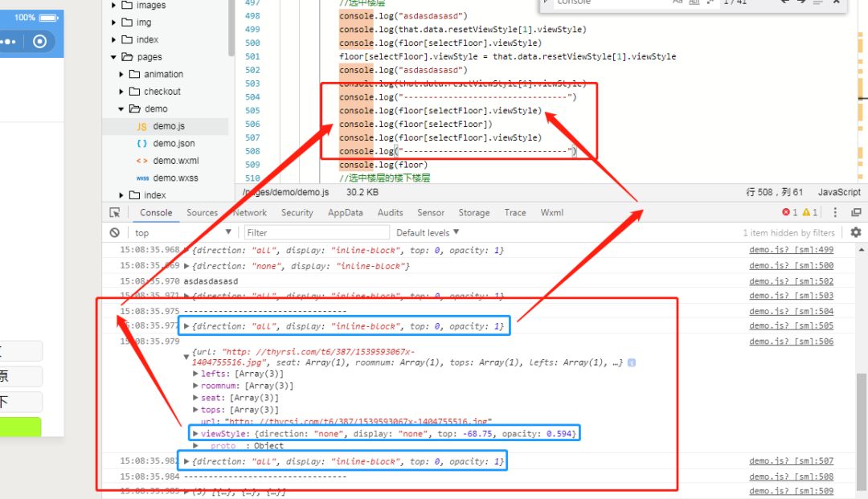
Task: Click the checkout folder icon
Action: 134,92
